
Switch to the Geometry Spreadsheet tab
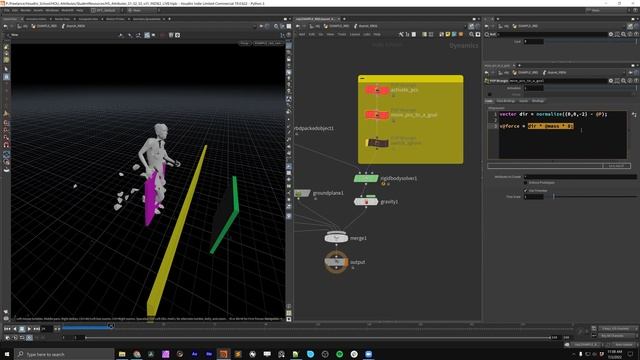point(147,19)
